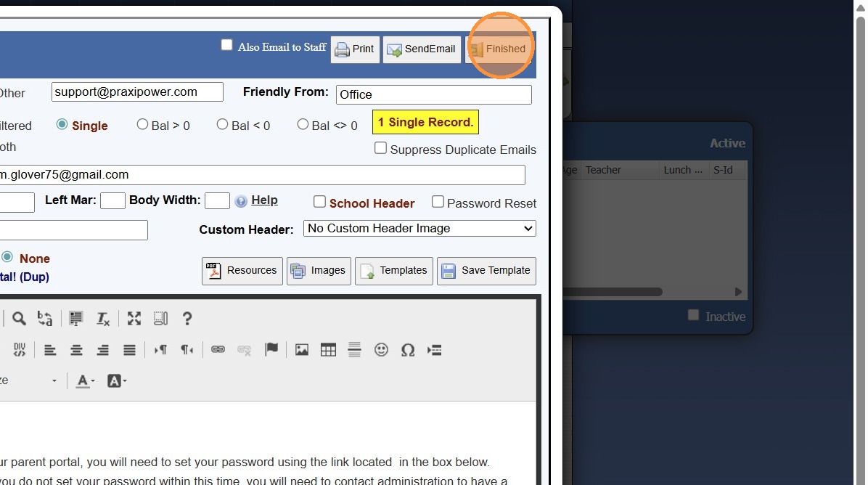Screen dimensions: 868x485
Task: Click the support@praxipower.com email field
Action: pyautogui.click(x=137, y=92)
